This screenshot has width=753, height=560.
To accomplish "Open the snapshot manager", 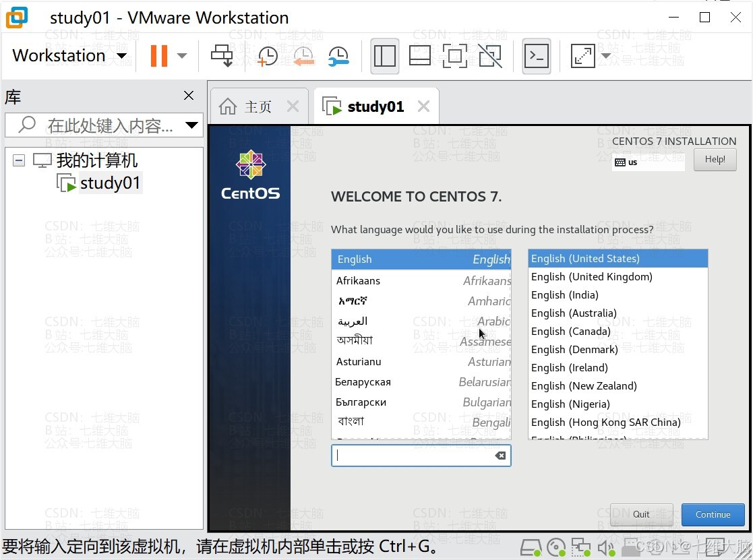I will [338, 56].
